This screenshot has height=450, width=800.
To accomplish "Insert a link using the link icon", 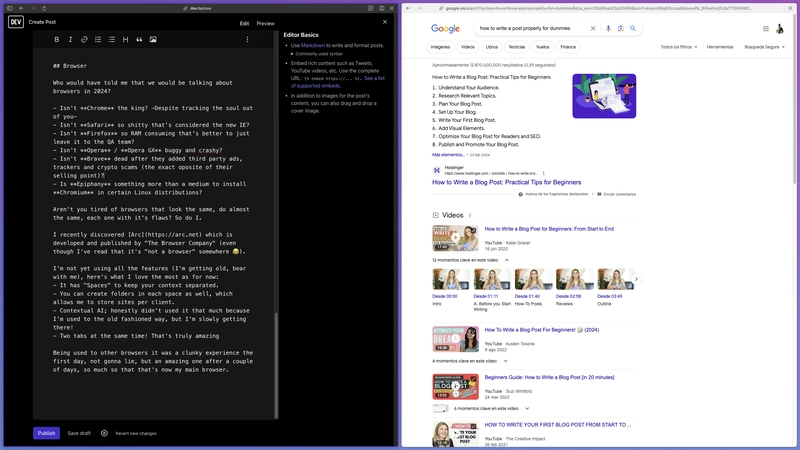I will tap(84, 40).
